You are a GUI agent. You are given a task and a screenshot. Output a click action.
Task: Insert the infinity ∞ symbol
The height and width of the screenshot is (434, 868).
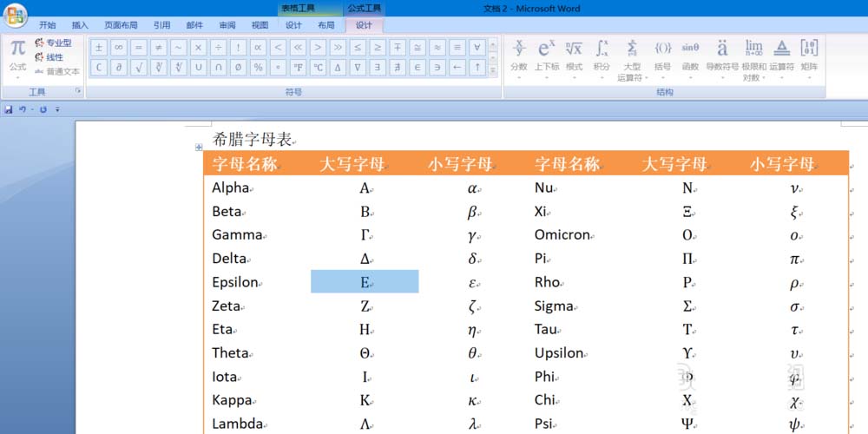[118, 48]
